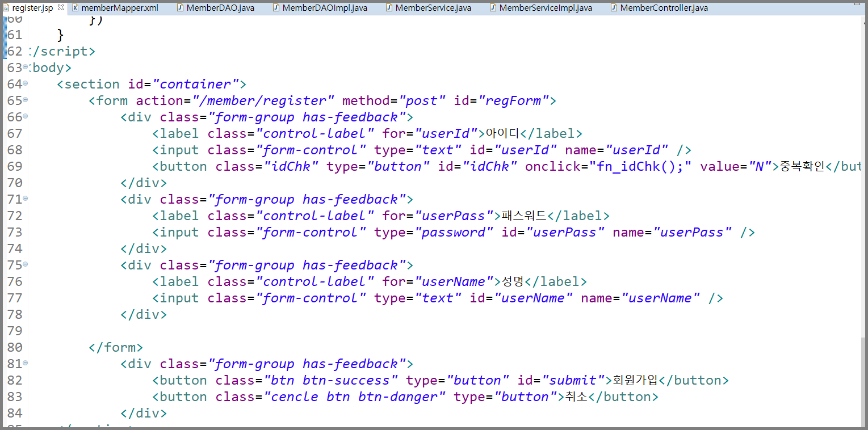Image resolution: width=868 pixels, height=430 pixels.
Task: Click the /script> closing tag on line 62
Action: (x=61, y=52)
